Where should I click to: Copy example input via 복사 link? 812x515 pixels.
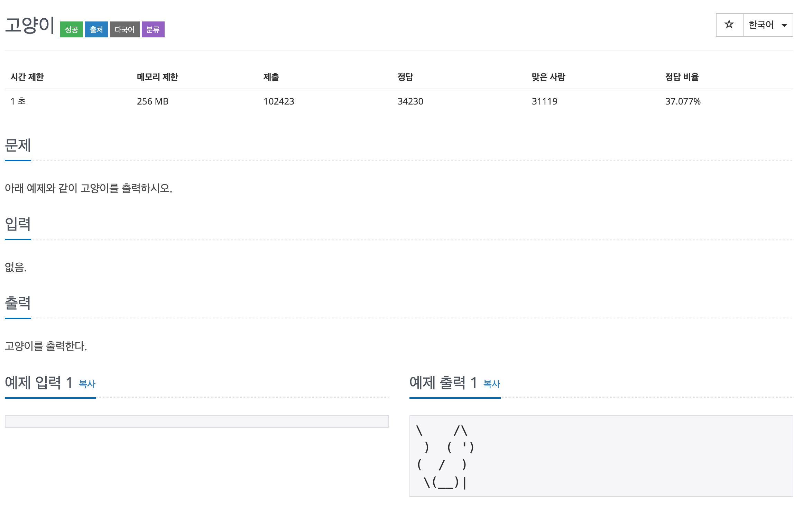87,384
